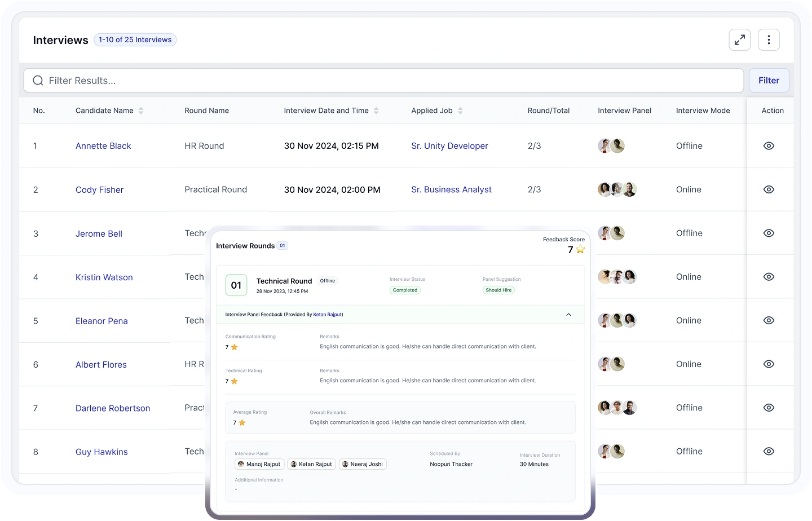The image size is (812, 521).
Task: Collapse the Interview Panel Feedback section
Action: (568, 314)
